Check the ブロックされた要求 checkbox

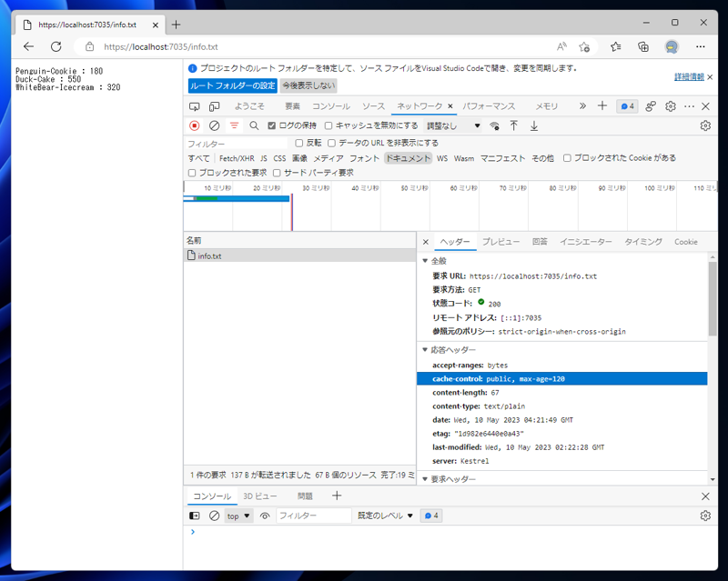(x=192, y=173)
